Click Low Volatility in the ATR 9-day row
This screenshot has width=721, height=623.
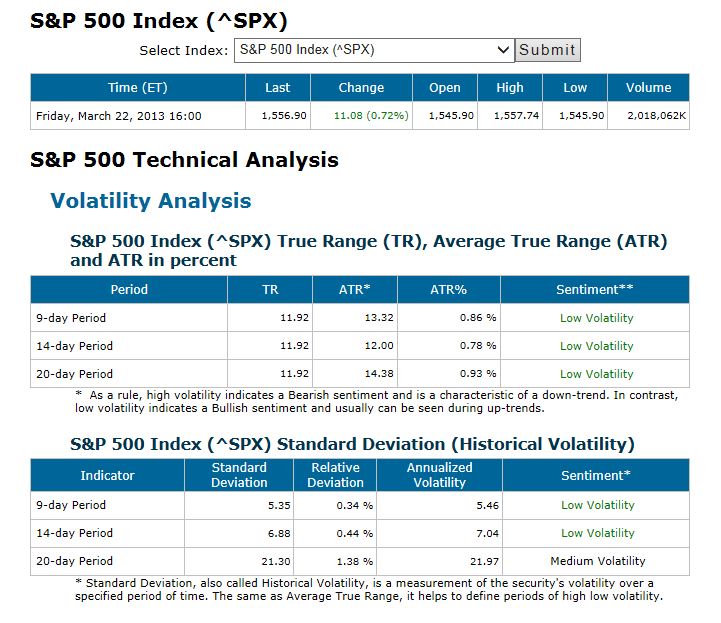tap(597, 318)
